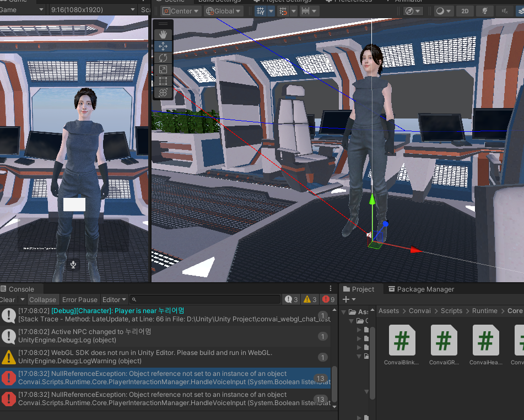The height and width of the screenshot is (420, 524).
Task: Focus the Console search field
Action: (x=205, y=300)
